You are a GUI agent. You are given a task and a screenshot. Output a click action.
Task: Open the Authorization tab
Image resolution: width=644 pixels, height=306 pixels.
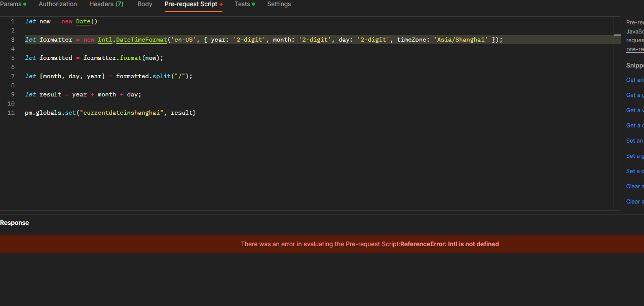pos(58,4)
